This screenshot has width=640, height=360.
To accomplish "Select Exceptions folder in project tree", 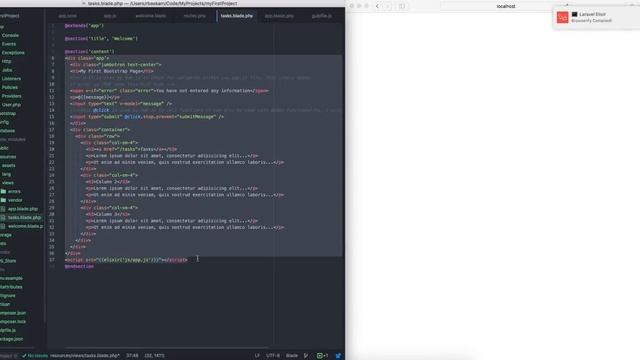I will (x=13, y=53).
